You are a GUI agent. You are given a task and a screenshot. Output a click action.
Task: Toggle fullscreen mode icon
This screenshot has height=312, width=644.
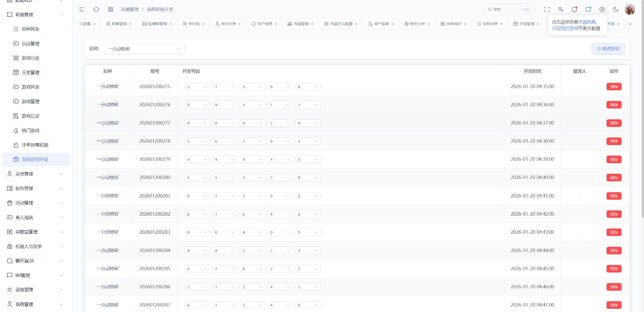pos(547,9)
